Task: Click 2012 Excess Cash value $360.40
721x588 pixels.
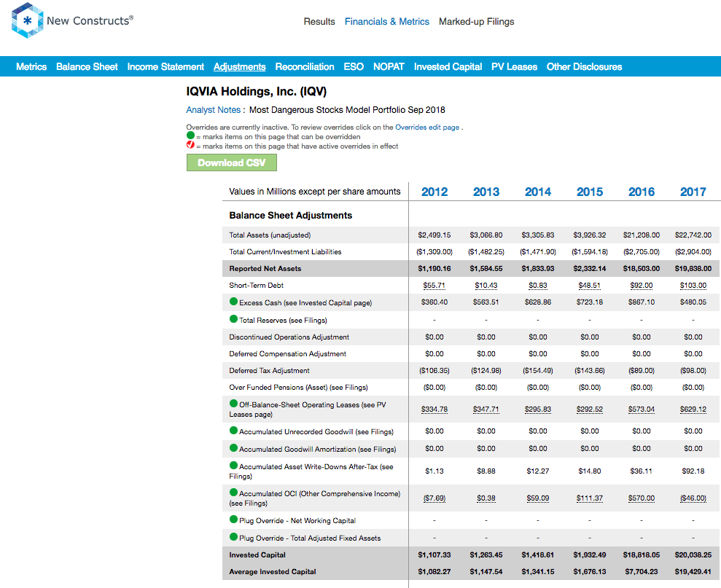Action: coord(434,302)
